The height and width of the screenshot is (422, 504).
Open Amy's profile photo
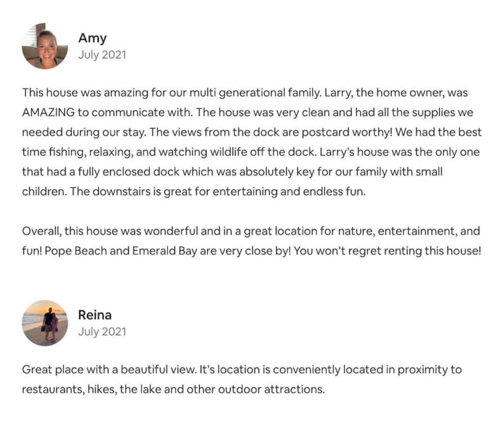coord(45,46)
